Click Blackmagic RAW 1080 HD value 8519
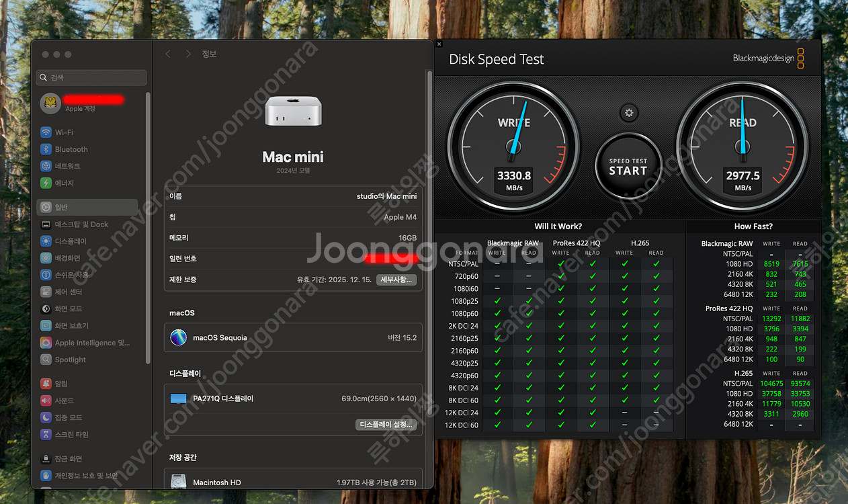This screenshot has height=504, width=848. [x=771, y=264]
